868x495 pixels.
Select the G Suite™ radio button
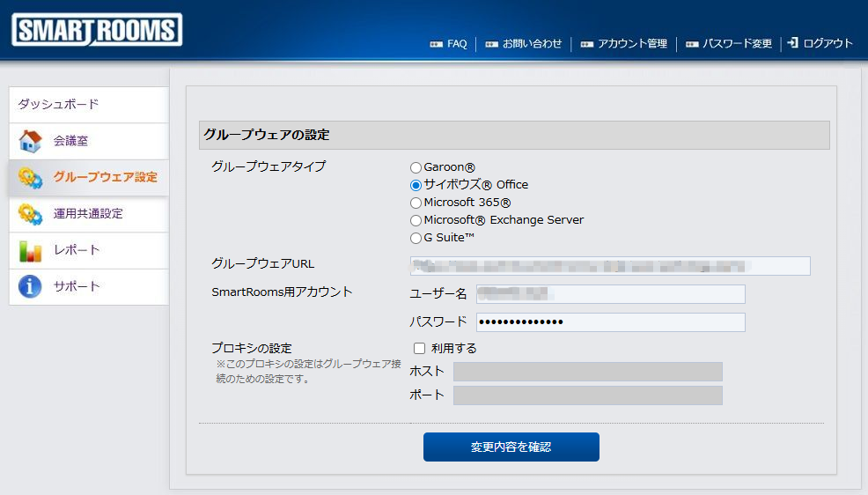(416, 238)
